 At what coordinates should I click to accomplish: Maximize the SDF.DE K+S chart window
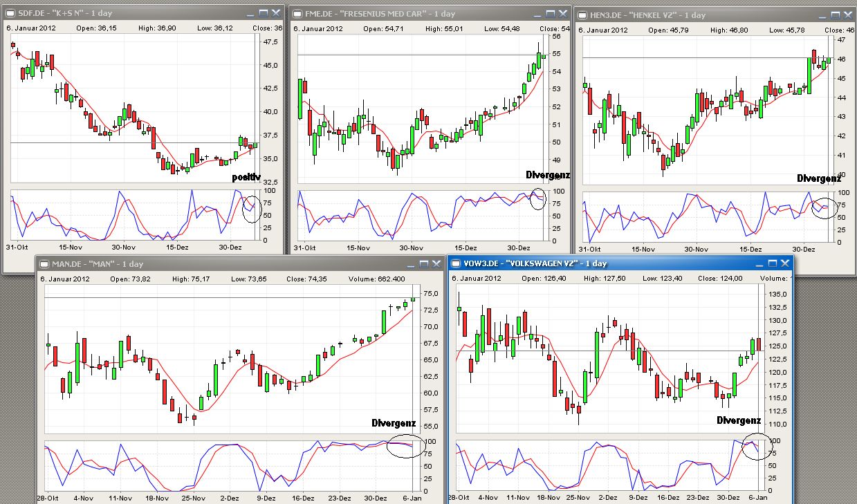tap(264, 13)
